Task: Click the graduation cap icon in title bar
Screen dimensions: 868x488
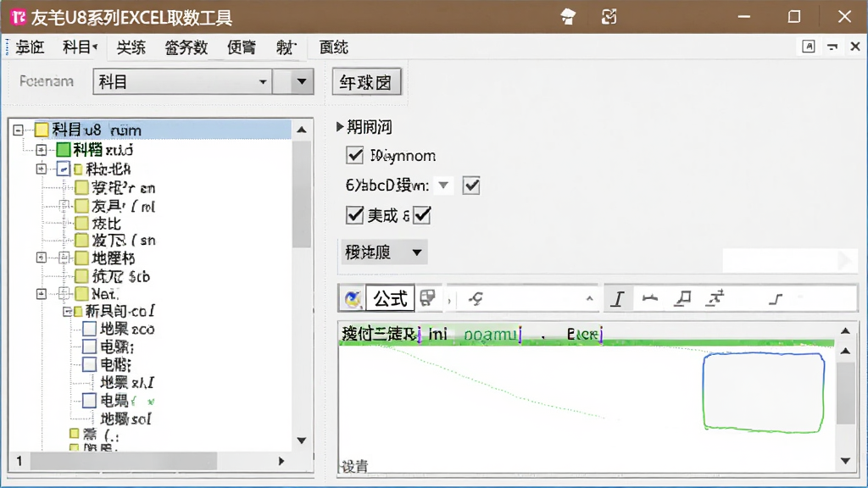Action: pos(568,17)
